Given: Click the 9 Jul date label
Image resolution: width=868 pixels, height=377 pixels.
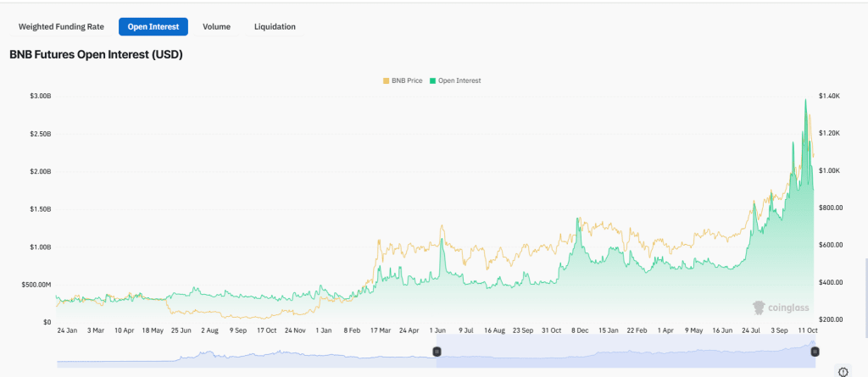Looking at the screenshot, I should pyautogui.click(x=465, y=330).
